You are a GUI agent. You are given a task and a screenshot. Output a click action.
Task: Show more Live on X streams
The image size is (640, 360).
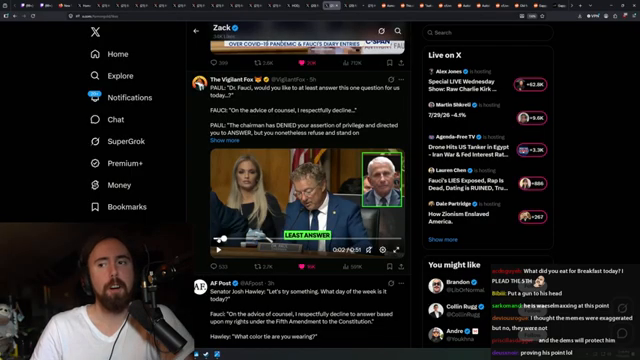click(x=443, y=240)
